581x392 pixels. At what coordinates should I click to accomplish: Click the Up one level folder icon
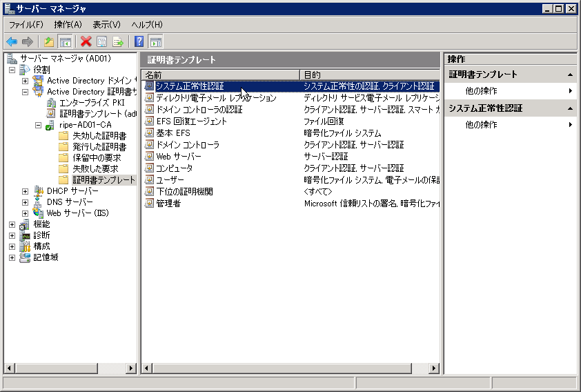[48, 41]
